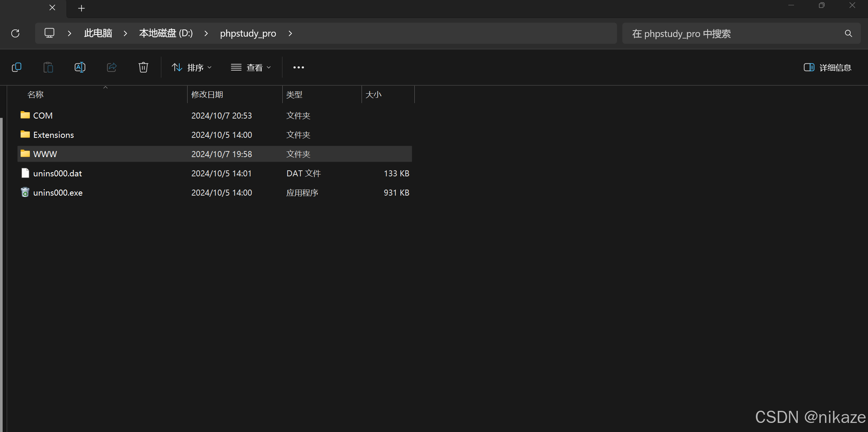Expand chevron after phpstudy_pro in breadcrumb
The image size is (868, 432).
tap(290, 33)
